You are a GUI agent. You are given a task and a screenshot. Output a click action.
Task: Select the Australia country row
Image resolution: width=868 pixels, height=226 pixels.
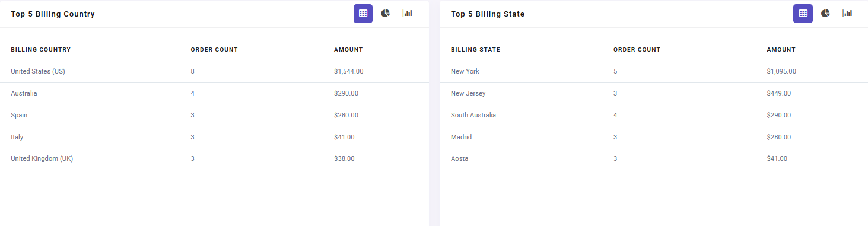pyautogui.click(x=214, y=94)
